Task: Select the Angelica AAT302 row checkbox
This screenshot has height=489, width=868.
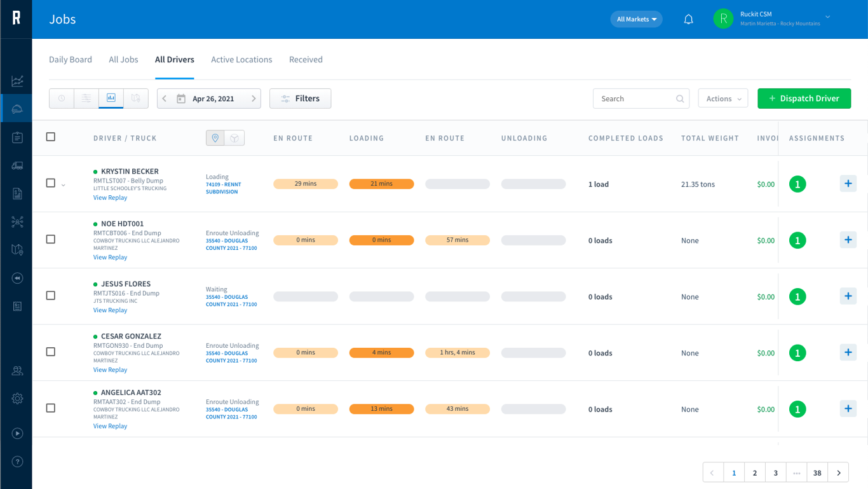Action: (x=51, y=408)
